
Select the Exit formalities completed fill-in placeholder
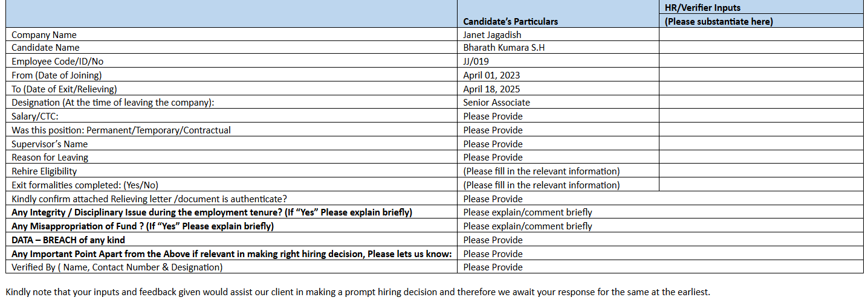[x=541, y=185]
